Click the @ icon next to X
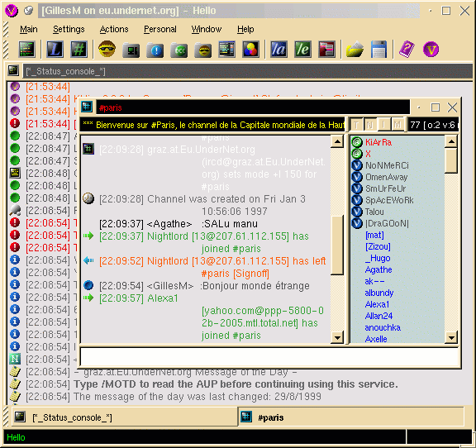 (357, 154)
